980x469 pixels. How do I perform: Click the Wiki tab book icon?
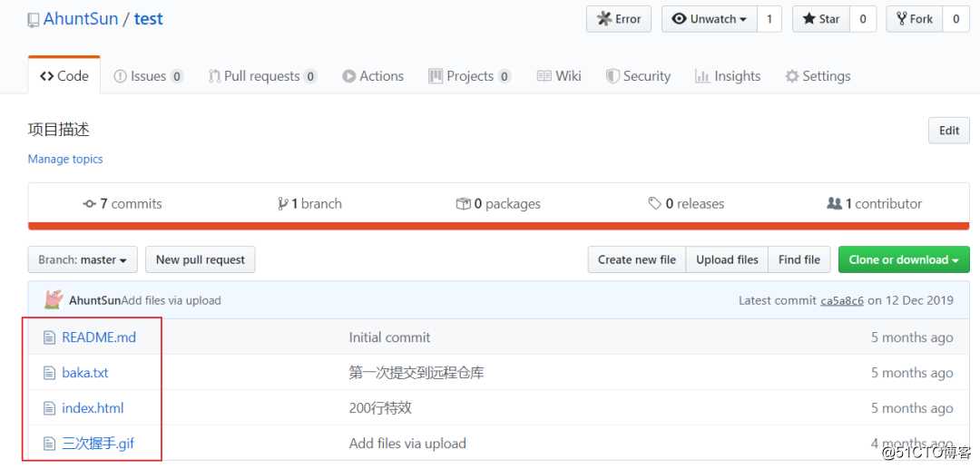[544, 76]
